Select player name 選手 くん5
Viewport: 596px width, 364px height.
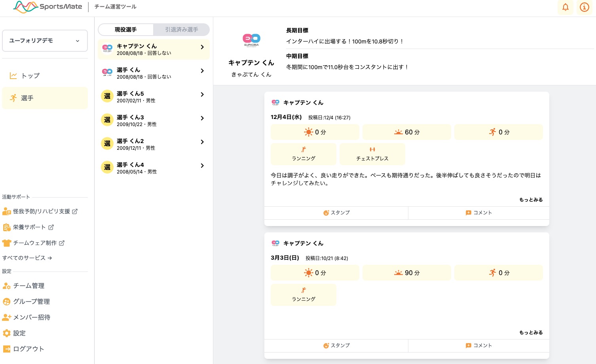130,94
